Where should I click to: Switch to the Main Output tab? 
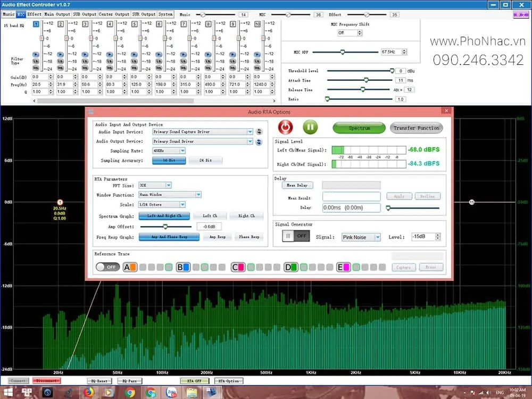pos(57,14)
